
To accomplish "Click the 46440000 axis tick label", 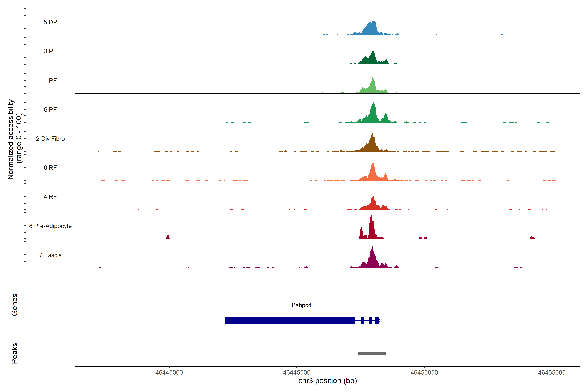I will tap(169, 373).
